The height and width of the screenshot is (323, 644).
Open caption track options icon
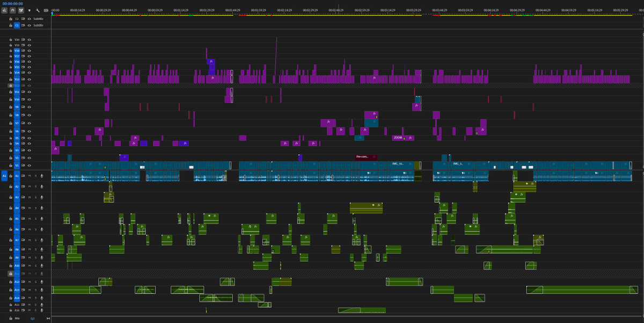click(x=46, y=10)
